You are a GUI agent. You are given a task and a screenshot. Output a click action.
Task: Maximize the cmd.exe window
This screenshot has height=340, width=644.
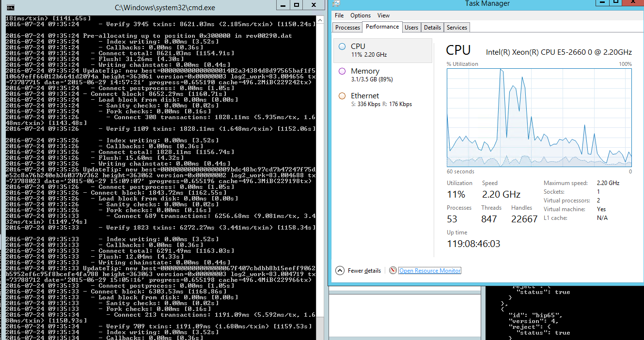point(297,5)
